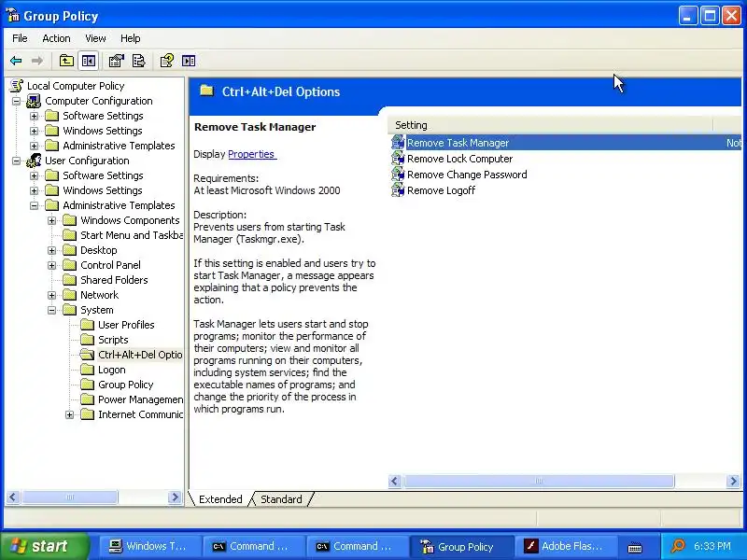This screenshot has height=560, width=747.
Task: Expand the Internet Communication node
Action: pos(69,414)
